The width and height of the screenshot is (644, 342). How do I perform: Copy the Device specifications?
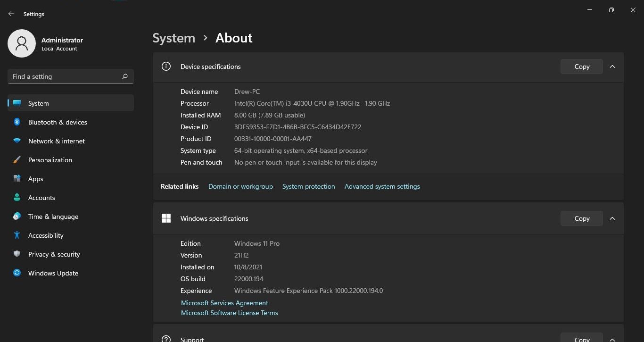pos(582,67)
